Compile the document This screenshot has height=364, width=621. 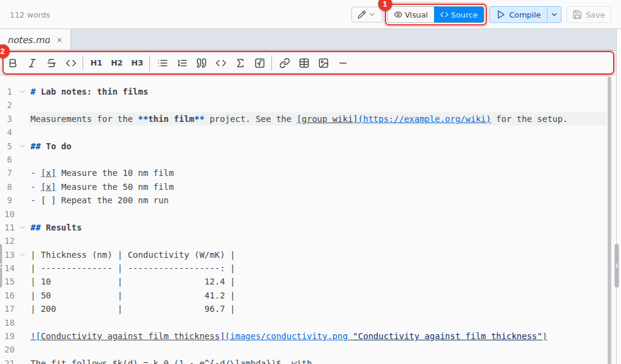point(518,15)
